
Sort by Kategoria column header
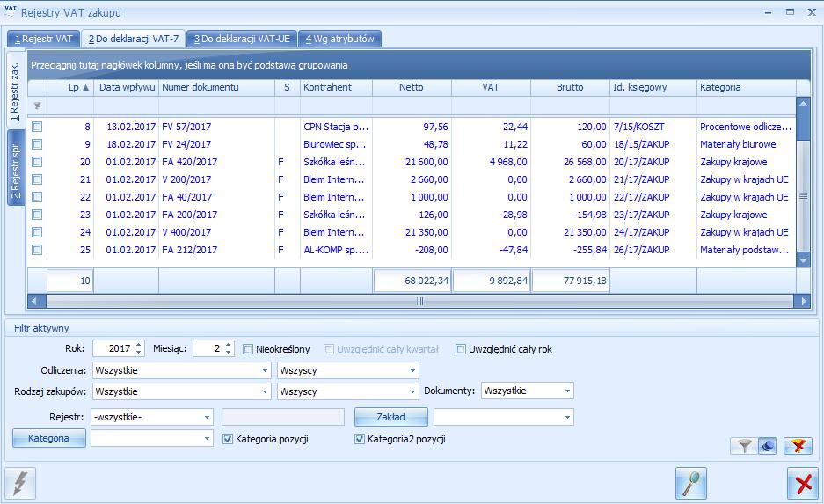[x=747, y=87]
